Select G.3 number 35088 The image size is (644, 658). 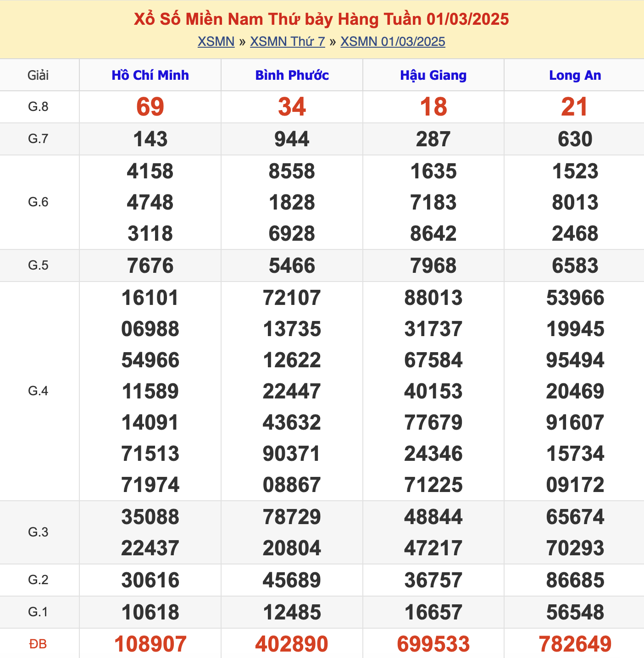pos(150,517)
